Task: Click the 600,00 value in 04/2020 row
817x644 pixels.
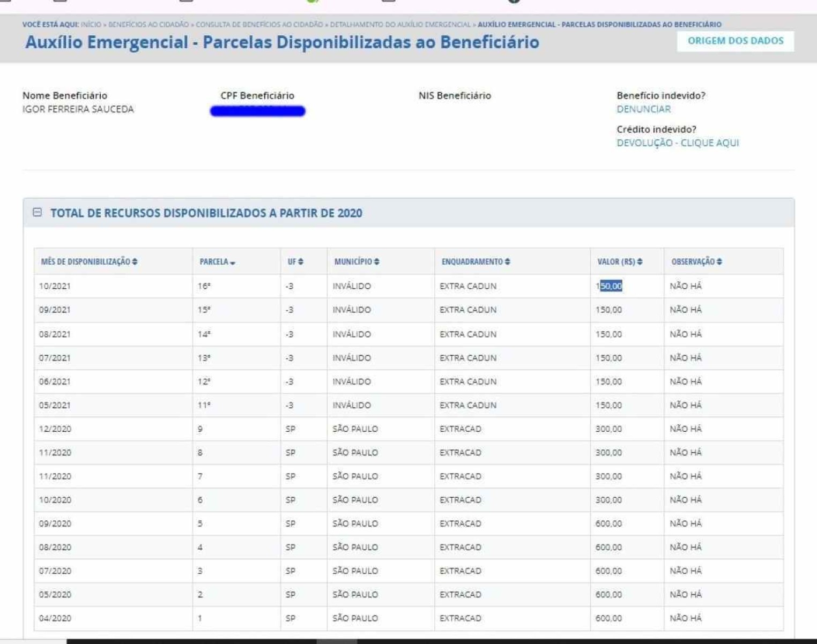Action: tap(608, 618)
